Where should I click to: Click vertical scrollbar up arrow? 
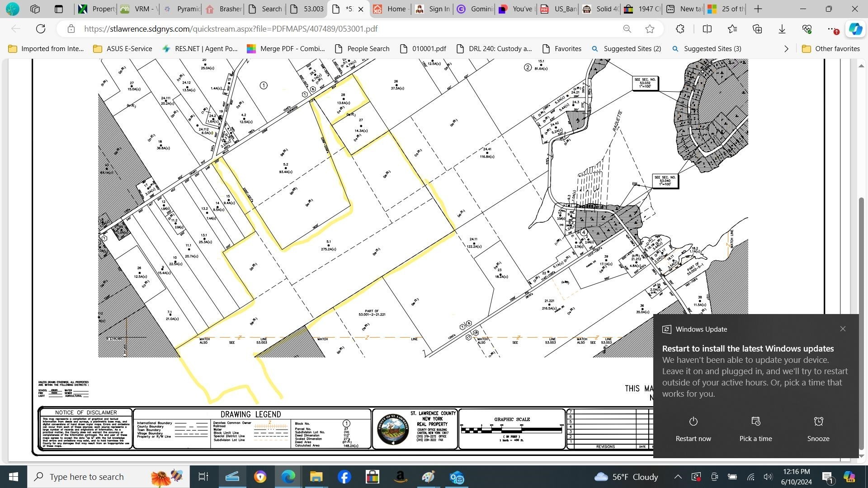tap(861, 66)
